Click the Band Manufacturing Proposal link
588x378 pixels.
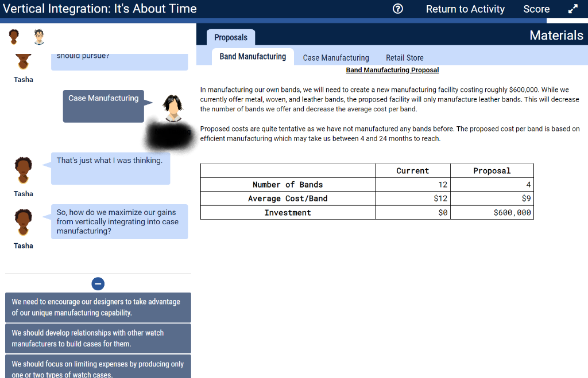coord(392,69)
